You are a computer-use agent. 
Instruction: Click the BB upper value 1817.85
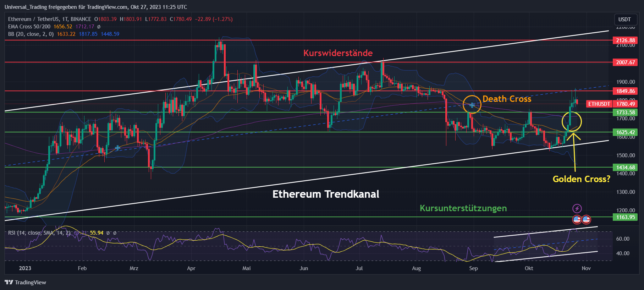click(88, 34)
